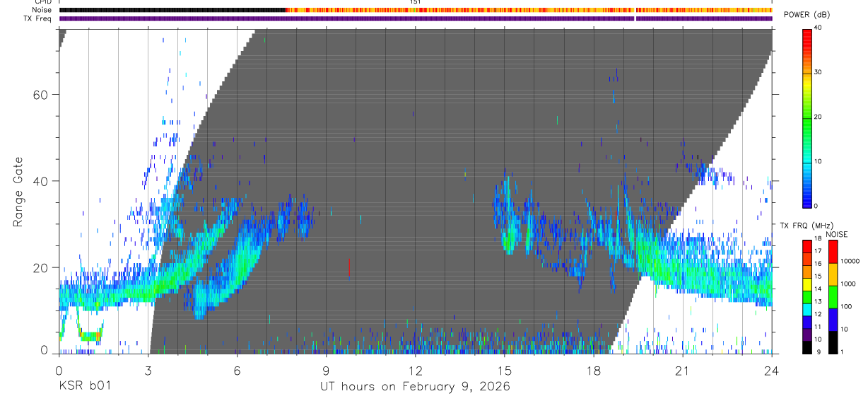Click the "12" UT hour axis tick
The width and height of the screenshot is (868, 401).
pos(416,371)
